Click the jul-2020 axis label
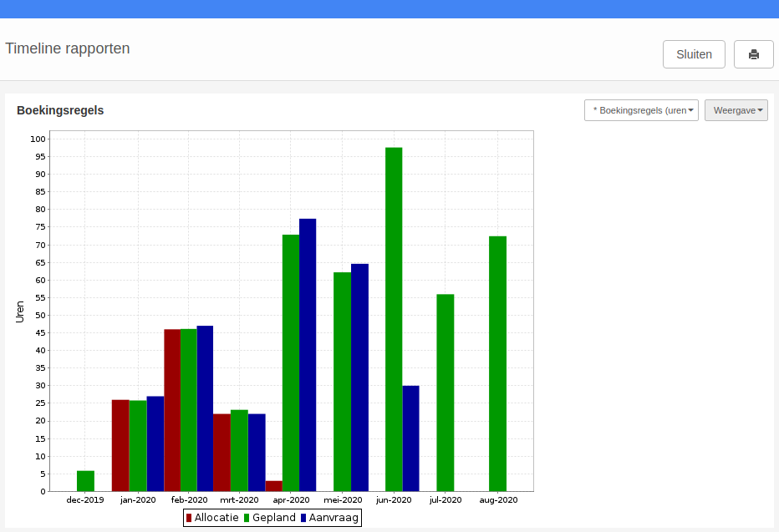 (x=446, y=499)
